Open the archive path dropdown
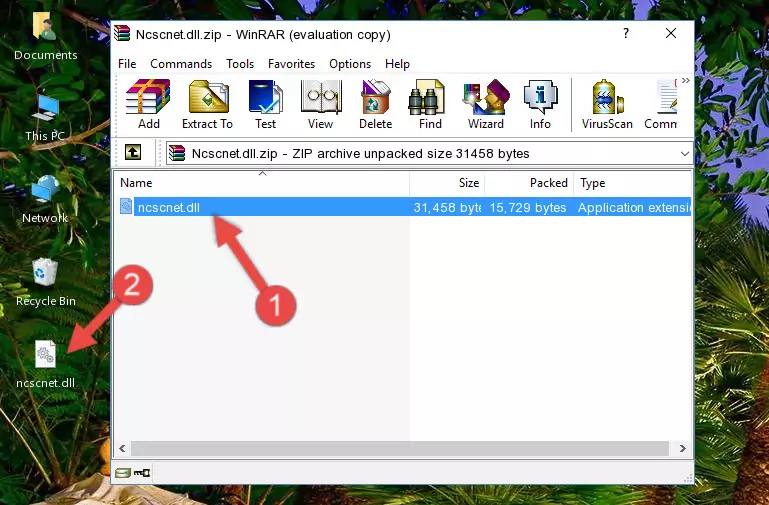The height and width of the screenshot is (505, 769). pyautogui.click(x=685, y=153)
